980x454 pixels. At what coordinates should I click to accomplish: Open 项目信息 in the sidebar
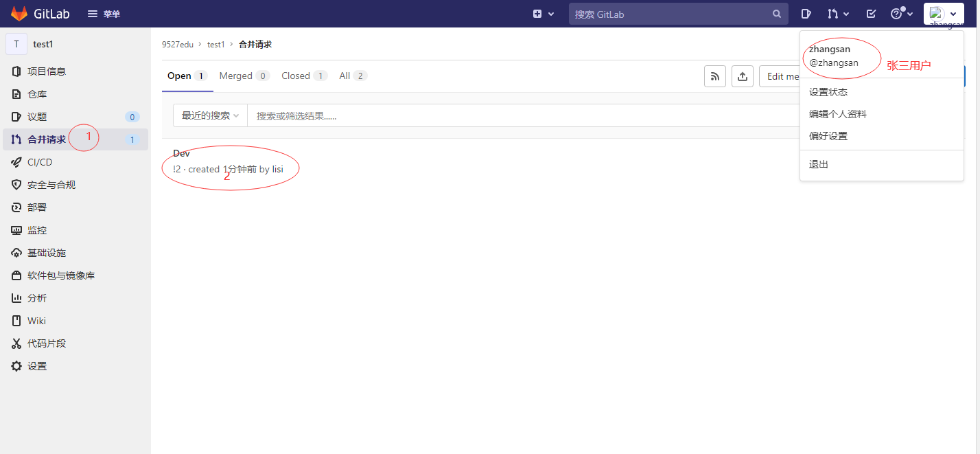(x=75, y=71)
